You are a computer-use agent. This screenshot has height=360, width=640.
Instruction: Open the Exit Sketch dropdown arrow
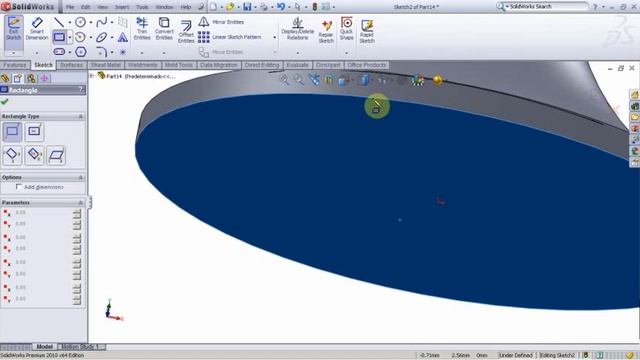point(13,53)
